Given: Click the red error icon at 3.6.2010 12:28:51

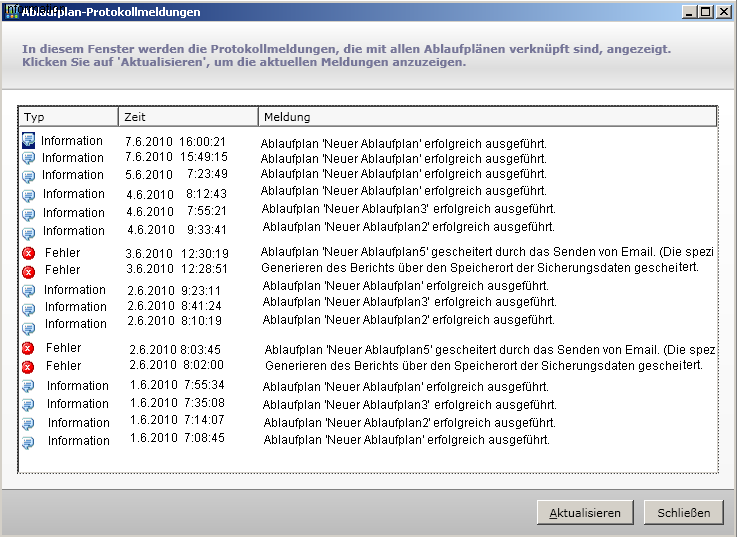Looking at the screenshot, I should coord(29,272).
